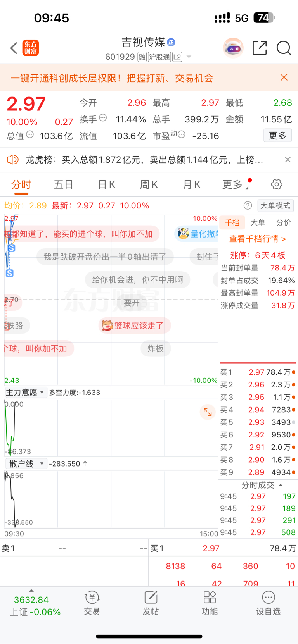Tap 当前封单量 value 78.4万
The height and width of the screenshot is (644, 298).
(x=282, y=268)
